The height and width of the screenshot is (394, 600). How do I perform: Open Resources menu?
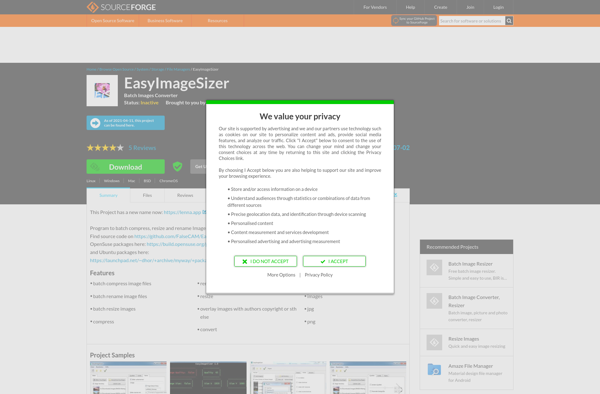[217, 21]
